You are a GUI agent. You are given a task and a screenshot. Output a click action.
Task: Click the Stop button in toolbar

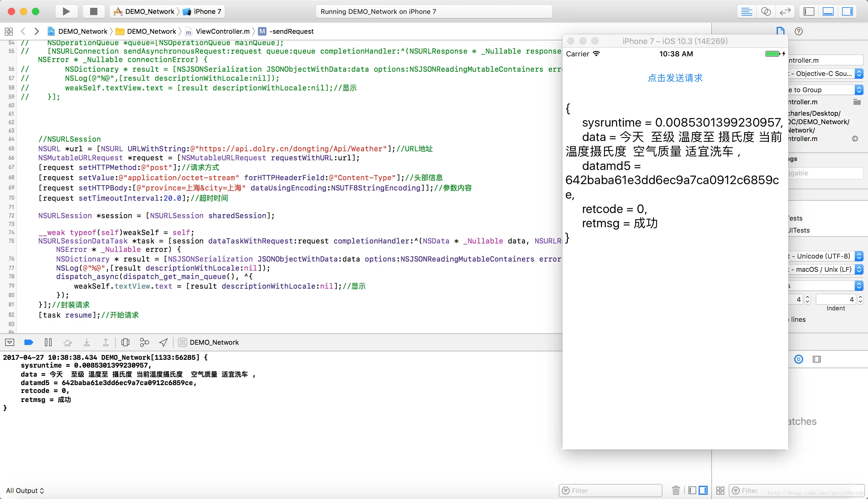pyautogui.click(x=93, y=11)
